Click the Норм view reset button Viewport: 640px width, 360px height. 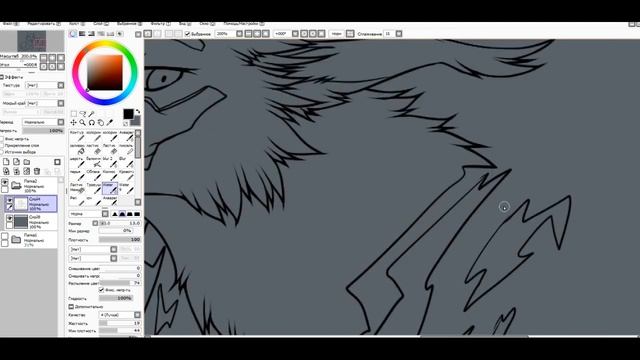click(x=336, y=34)
